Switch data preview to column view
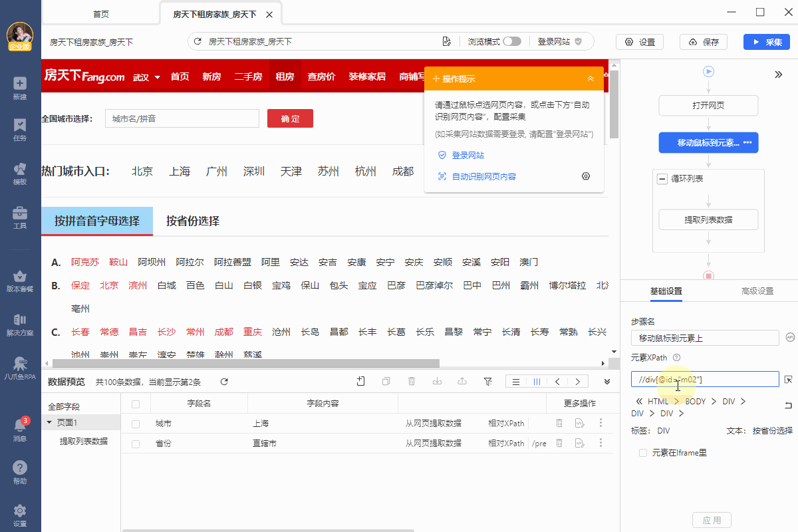Viewport: 798px width, 532px height. pyautogui.click(x=537, y=382)
